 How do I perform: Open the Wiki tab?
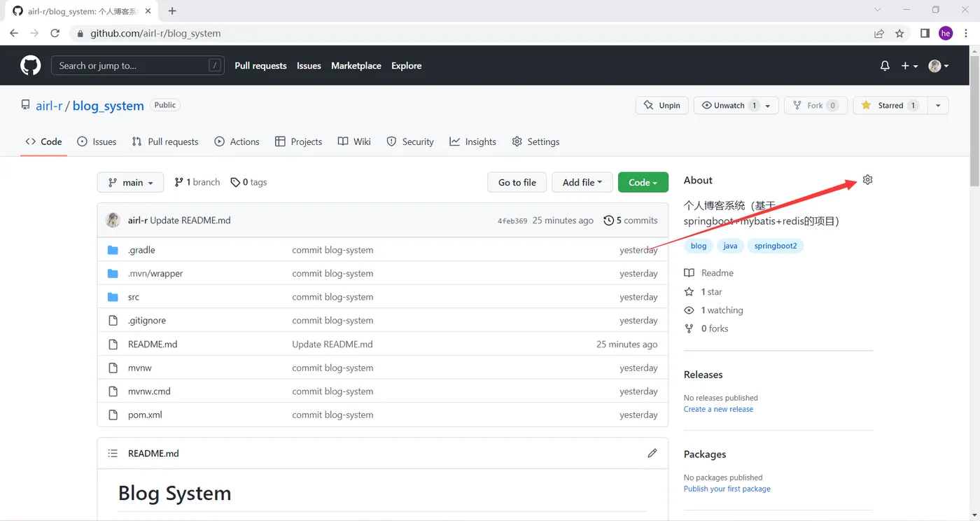354,141
